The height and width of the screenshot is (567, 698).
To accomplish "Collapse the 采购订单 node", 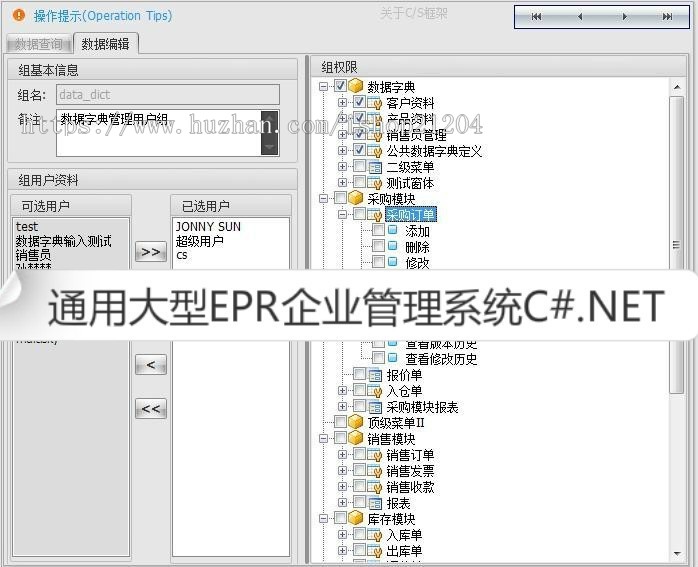I will [x=342, y=215].
